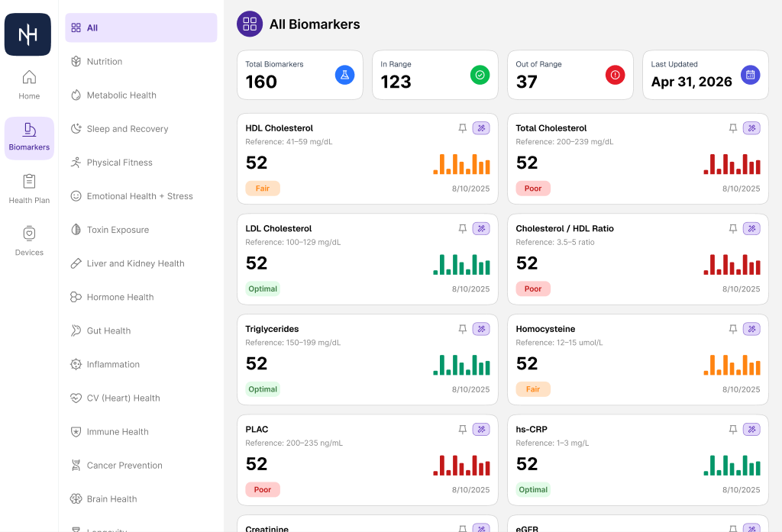The height and width of the screenshot is (532, 782).
Task: Open the Devices section
Action: pyautogui.click(x=29, y=241)
